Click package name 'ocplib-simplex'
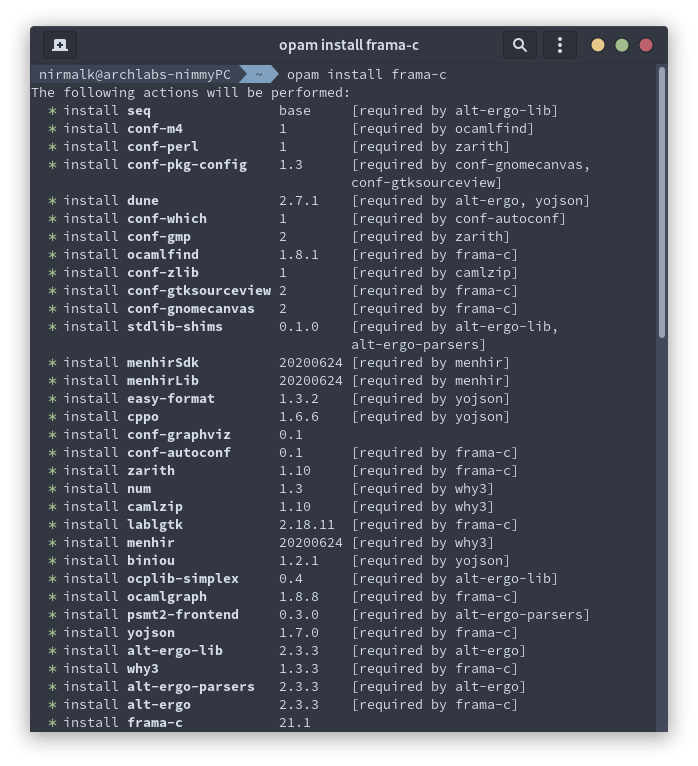The width and height of the screenshot is (698, 766). click(x=183, y=579)
